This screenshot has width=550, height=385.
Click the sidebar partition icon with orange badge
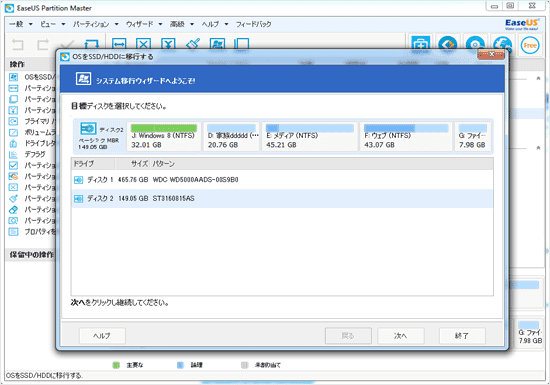tap(13, 176)
